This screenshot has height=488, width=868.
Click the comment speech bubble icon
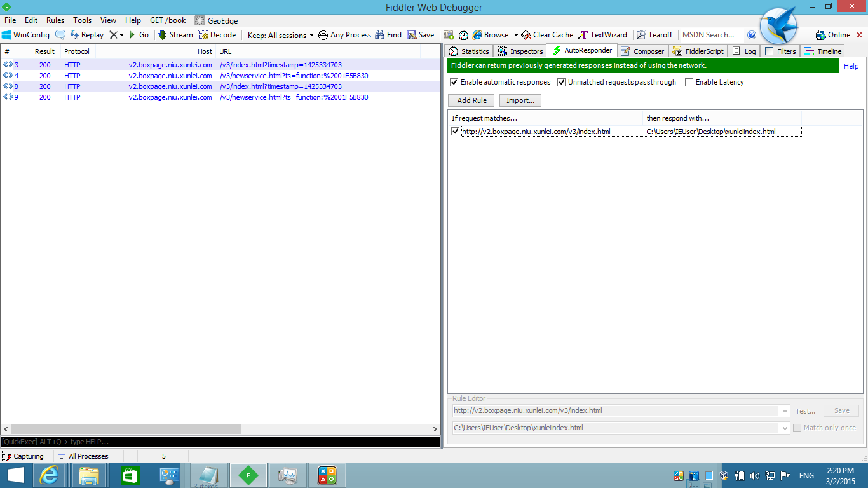click(x=60, y=35)
